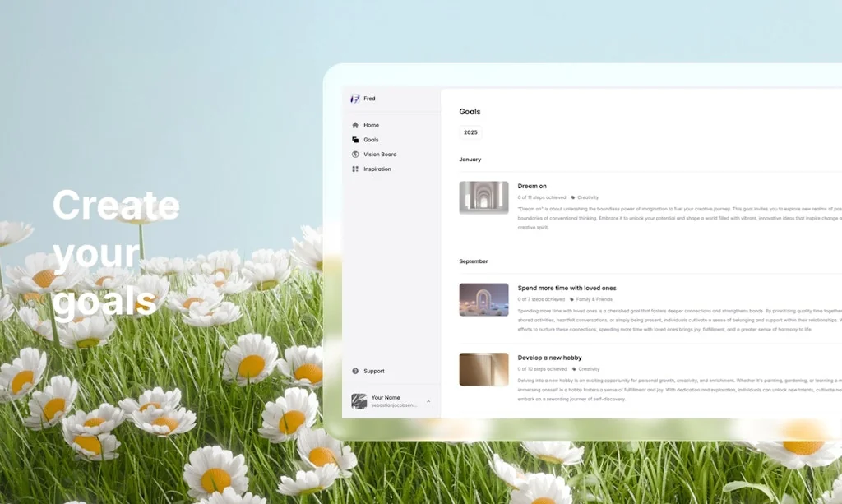The width and height of the screenshot is (842, 504).
Task: Click the Fred workspace name
Action: click(x=369, y=99)
